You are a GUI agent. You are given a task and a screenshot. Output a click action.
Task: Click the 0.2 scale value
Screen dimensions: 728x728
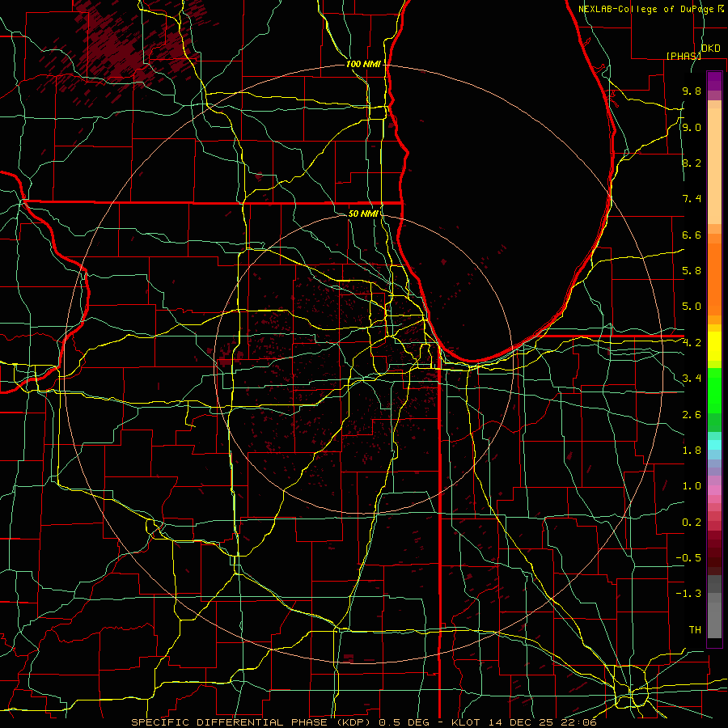tap(692, 523)
